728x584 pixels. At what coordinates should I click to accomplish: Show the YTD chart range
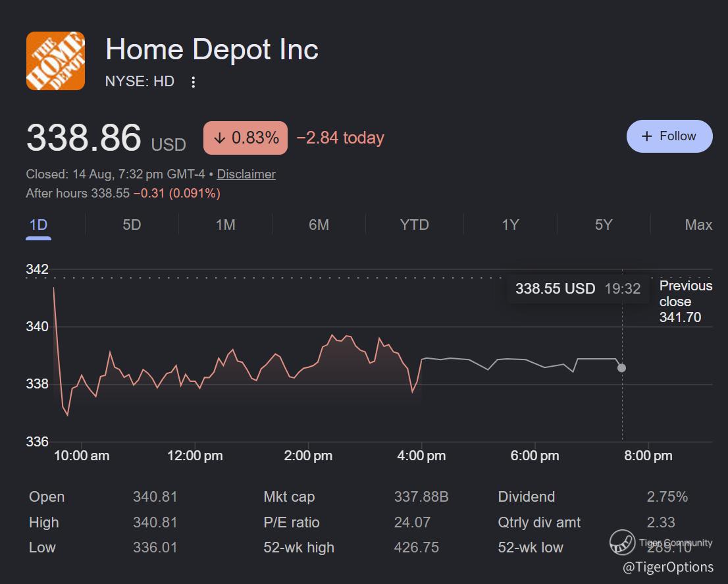click(414, 225)
